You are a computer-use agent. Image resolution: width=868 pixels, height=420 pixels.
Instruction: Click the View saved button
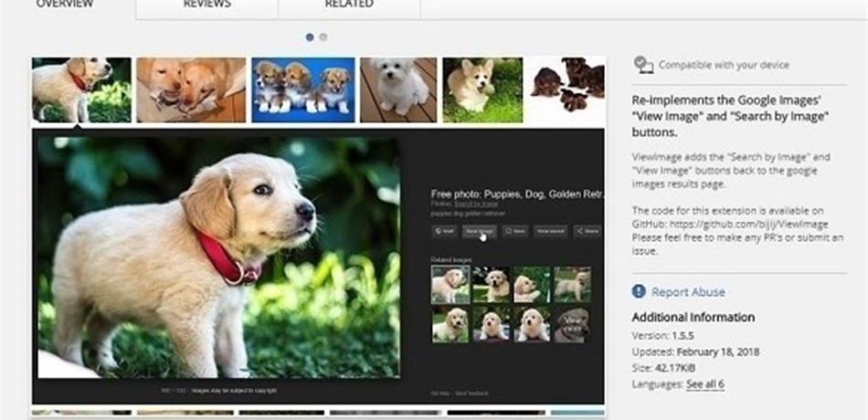pyautogui.click(x=550, y=231)
